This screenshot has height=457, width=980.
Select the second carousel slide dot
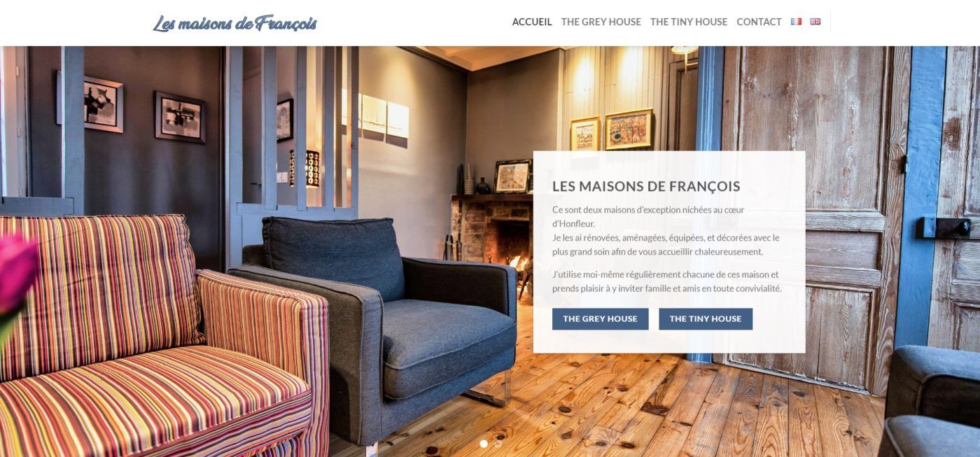click(x=498, y=444)
